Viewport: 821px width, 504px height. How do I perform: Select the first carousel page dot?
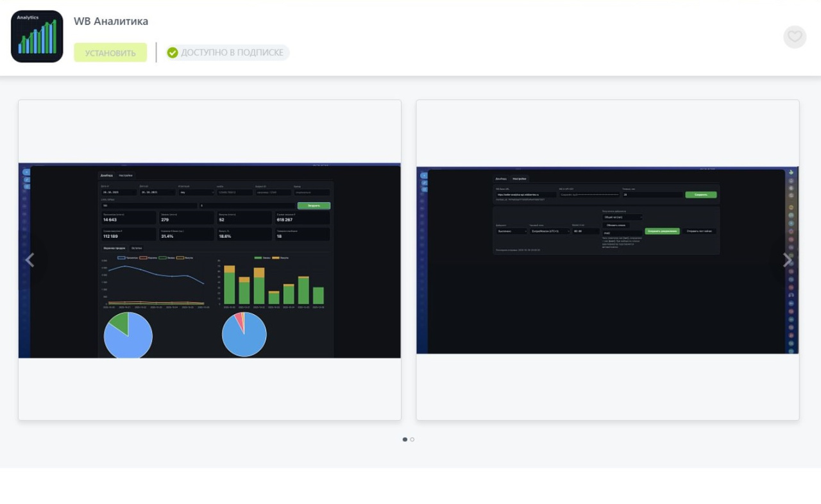click(405, 439)
